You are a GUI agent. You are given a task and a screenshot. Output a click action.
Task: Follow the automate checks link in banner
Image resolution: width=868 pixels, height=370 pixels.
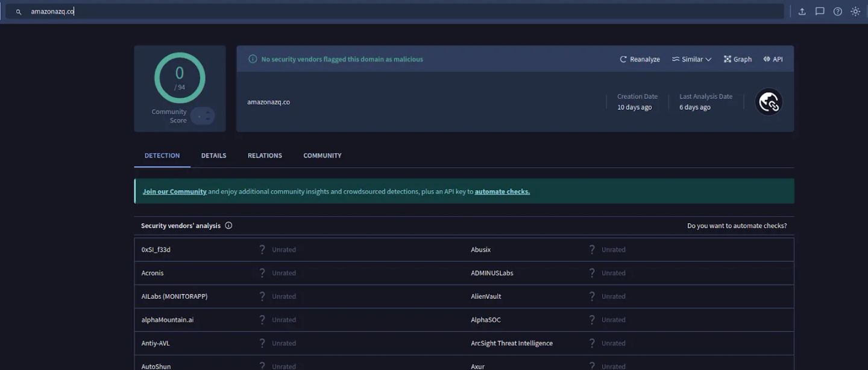(502, 191)
